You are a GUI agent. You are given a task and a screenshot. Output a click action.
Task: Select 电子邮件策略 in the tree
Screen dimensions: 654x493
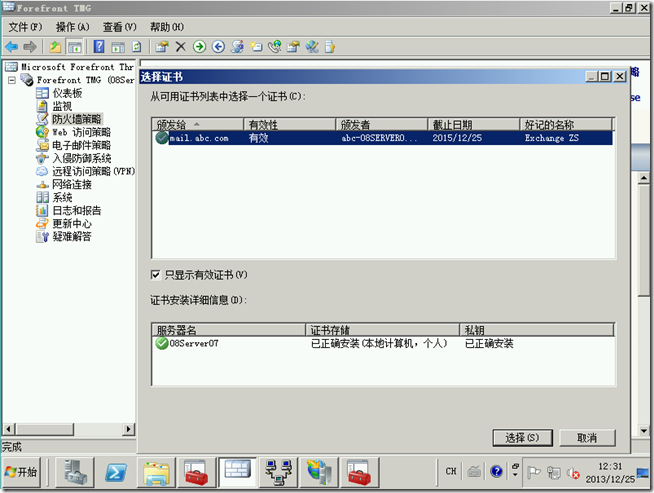(x=81, y=145)
